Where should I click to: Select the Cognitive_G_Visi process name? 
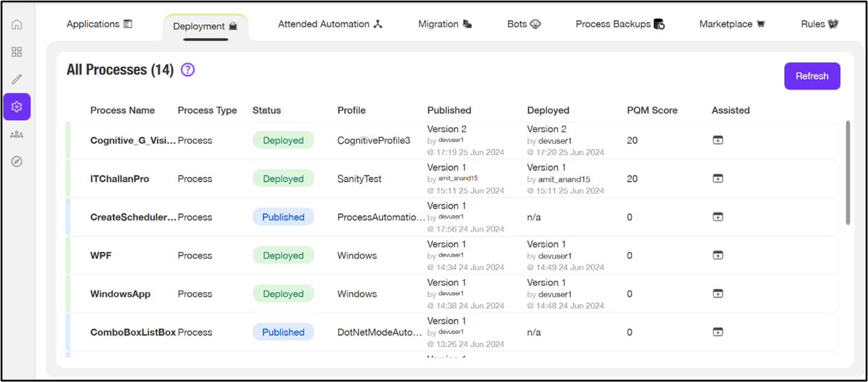133,141
